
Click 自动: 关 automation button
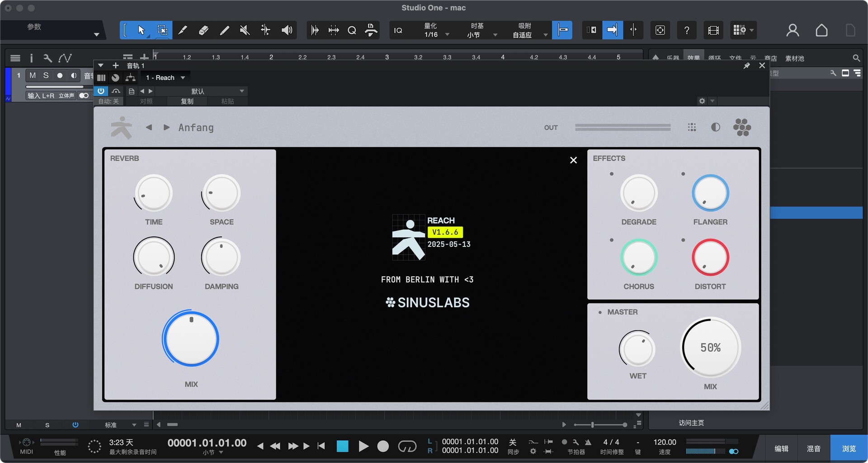click(x=108, y=101)
